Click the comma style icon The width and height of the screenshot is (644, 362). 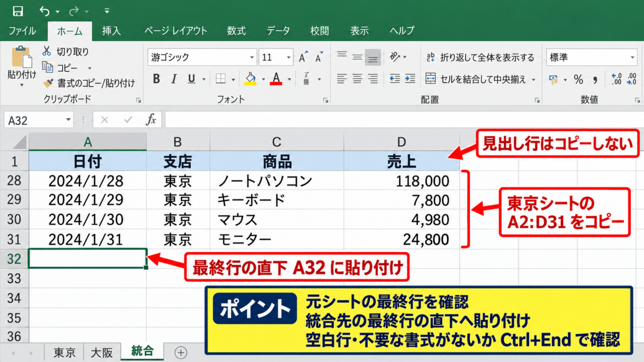click(595, 79)
